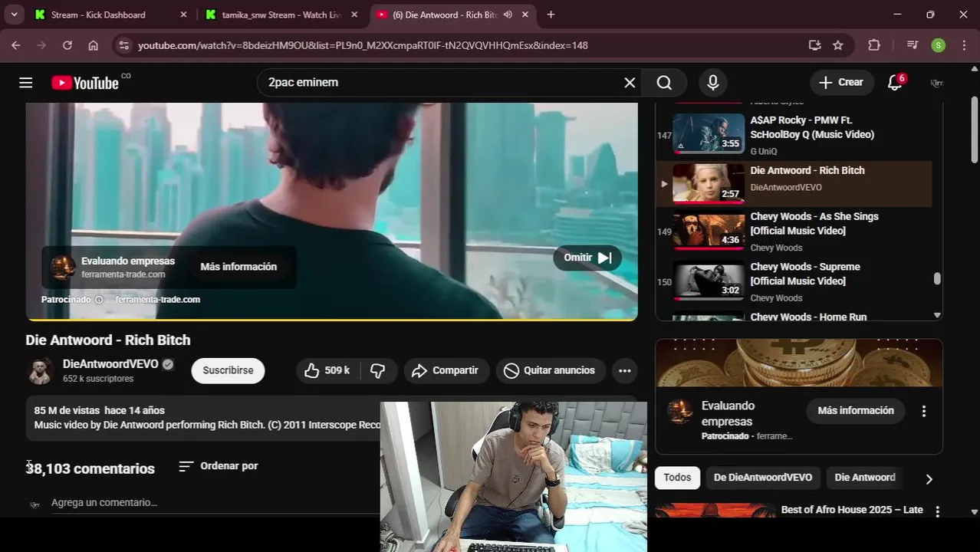Grab the playlist scrollbar thumb
Screen dimensions: 980x552
coord(937,278)
